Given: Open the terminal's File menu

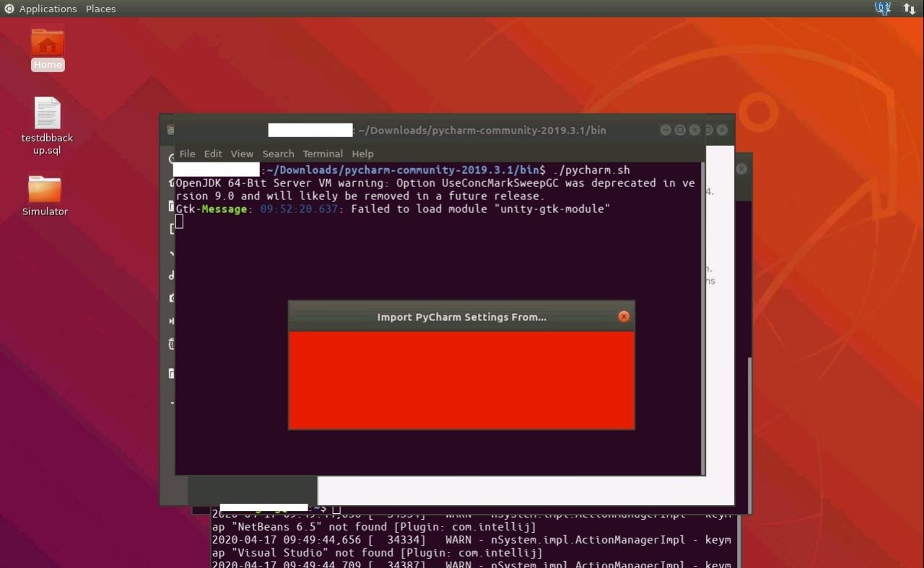Looking at the screenshot, I should coord(187,154).
